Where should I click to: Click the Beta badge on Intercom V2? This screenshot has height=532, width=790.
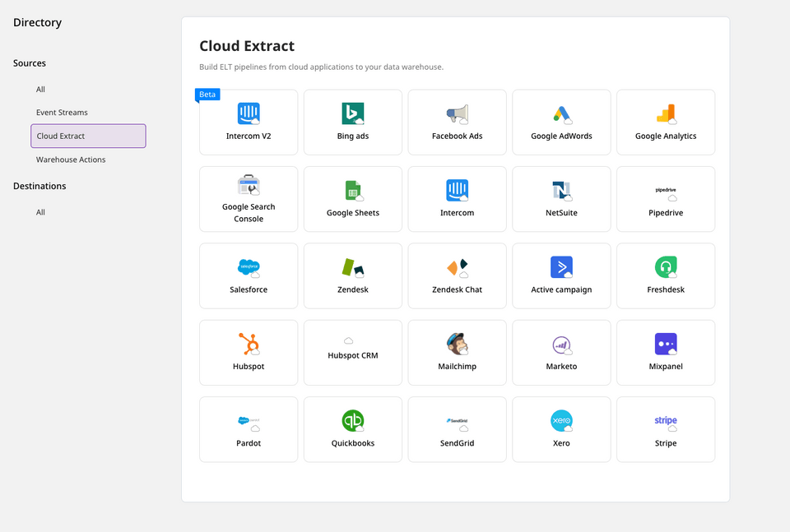coord(207,94)
